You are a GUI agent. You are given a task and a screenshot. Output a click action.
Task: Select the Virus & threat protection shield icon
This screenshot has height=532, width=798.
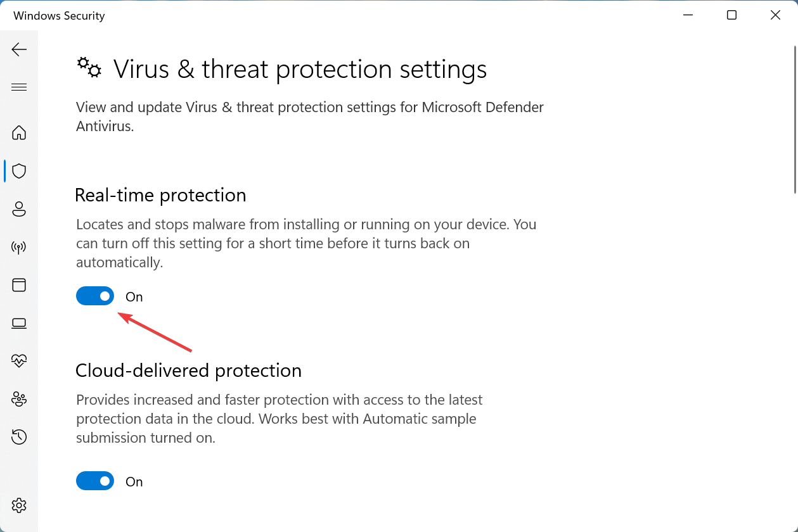pos(19,171)
